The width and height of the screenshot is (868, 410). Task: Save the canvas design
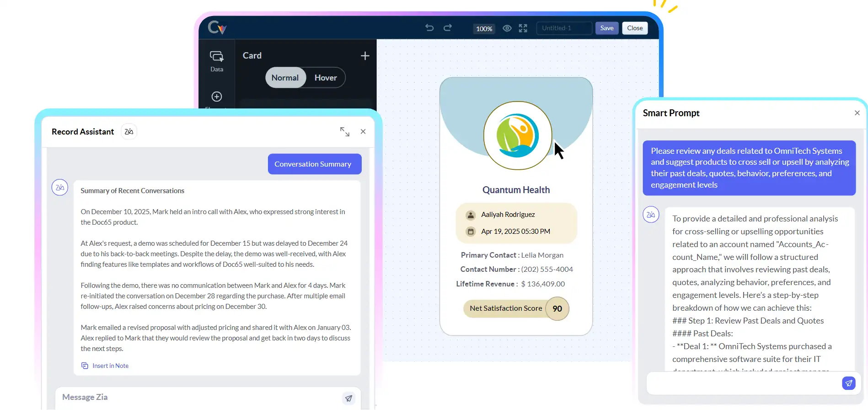607,28
